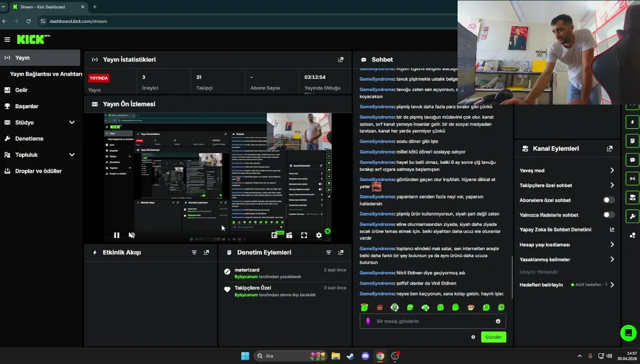This screenshot has height=364, width=640.
Task: Select the lightning bolt widget in right sidebar
Action: coord(632,122)
